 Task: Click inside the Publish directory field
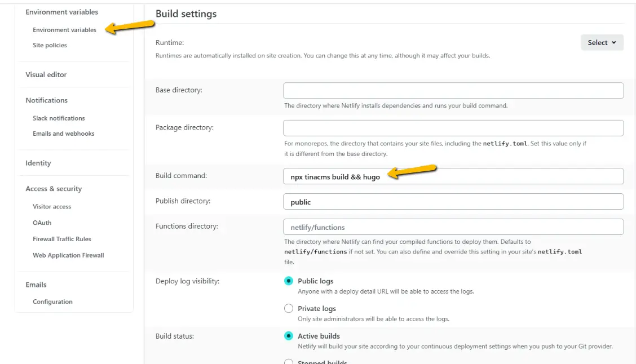(452, 201)
